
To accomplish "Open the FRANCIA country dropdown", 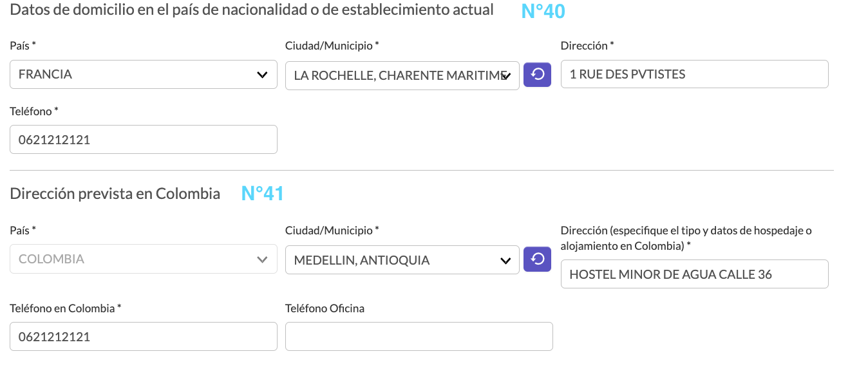I will point(144,75).
